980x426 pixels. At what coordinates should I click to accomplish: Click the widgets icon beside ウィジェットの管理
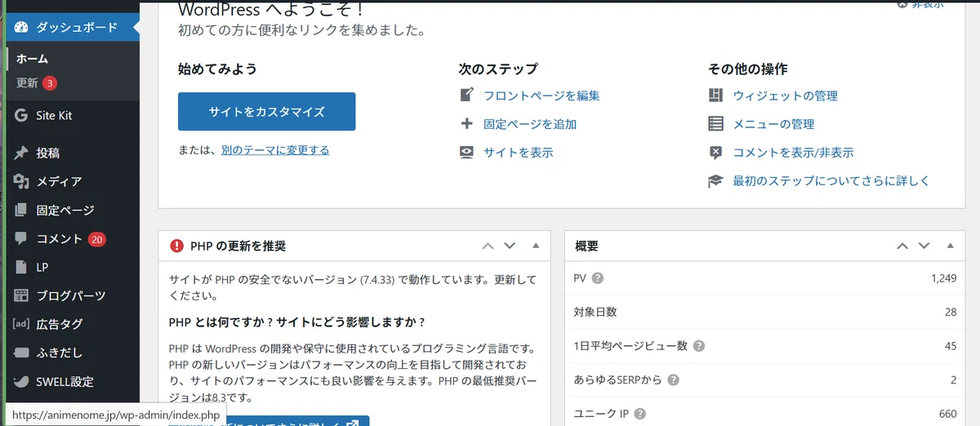716,95
